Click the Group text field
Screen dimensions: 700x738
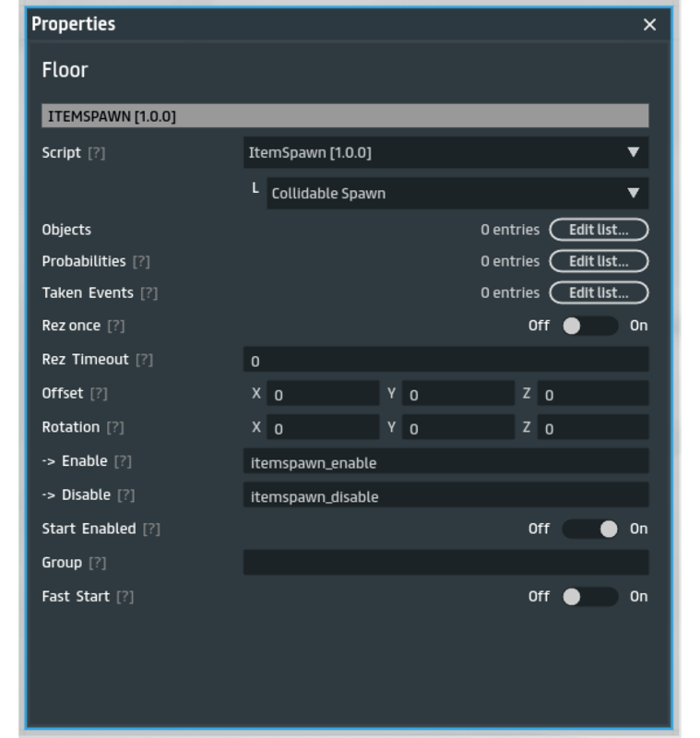point(445,563)
